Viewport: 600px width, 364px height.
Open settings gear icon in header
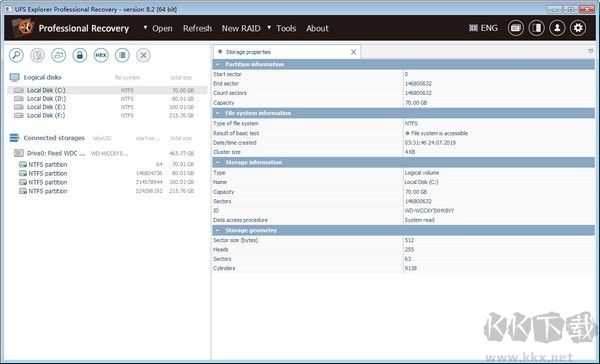[x=578, y=28]
